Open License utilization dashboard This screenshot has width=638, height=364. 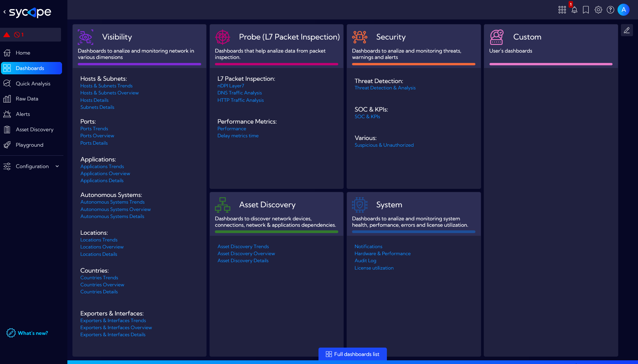tap(374, 268)
